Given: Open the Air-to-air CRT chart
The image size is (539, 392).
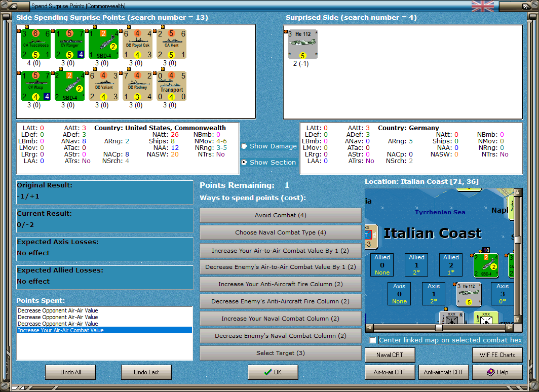Looking at the screenshot, I should coord(390,372).
